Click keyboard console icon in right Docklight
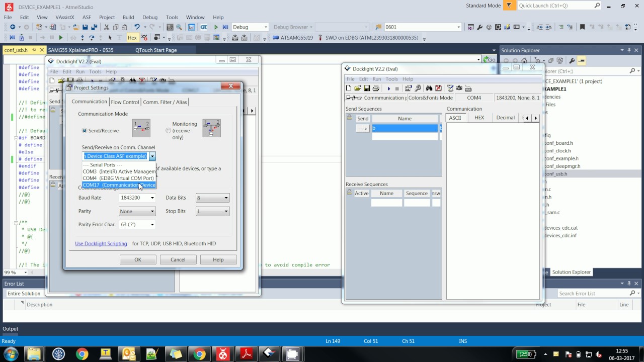The width and height of the screenshot is (644, 362). (x=468, y=88)
